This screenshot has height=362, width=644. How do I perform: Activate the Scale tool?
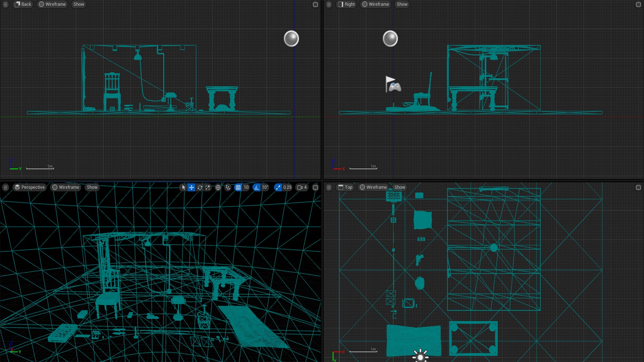coord(208,187)
